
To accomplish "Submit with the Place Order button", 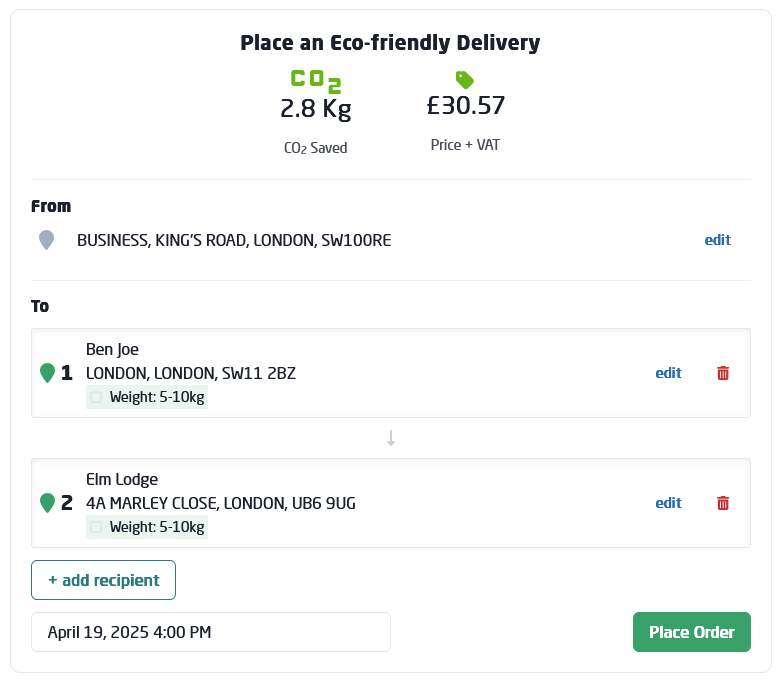I will tap(691, 632).
